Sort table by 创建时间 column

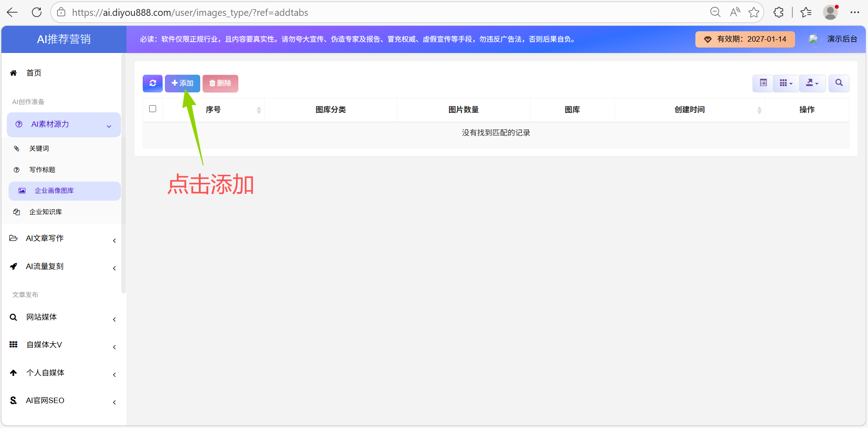tap(689, 110)
